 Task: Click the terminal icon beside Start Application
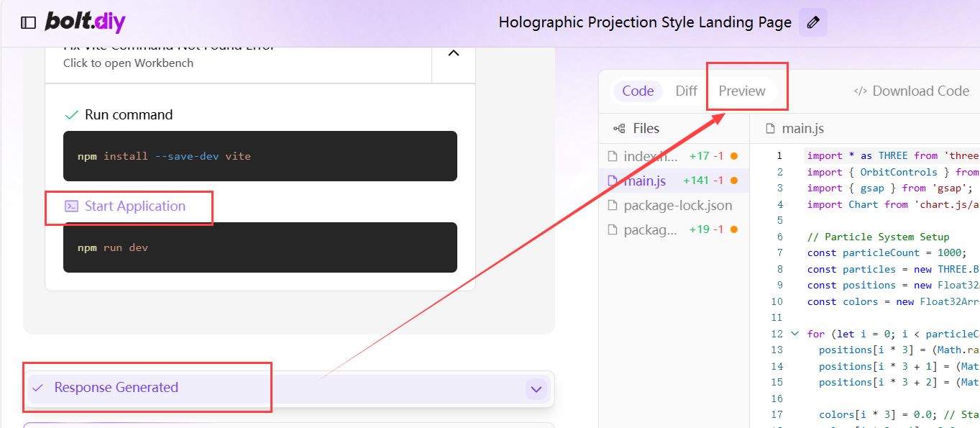(x=71, y=206)
